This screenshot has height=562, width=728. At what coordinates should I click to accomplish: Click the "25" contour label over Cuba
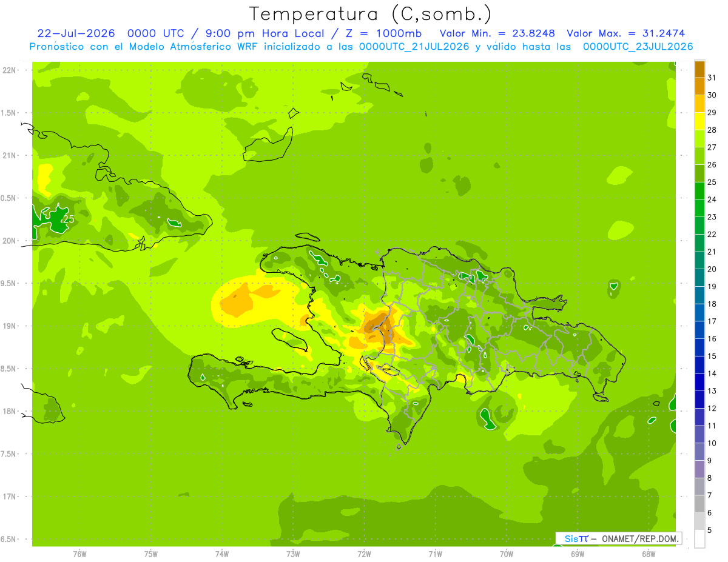pos(69,219)
